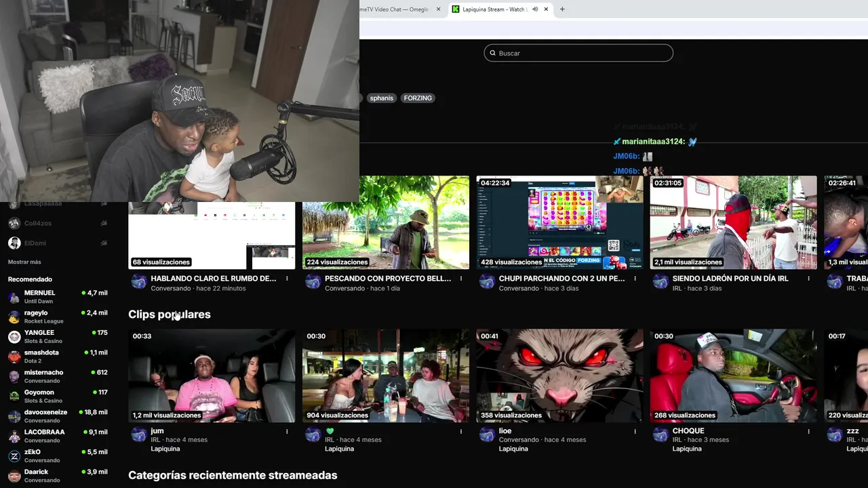868x488 pixels.
Task: Open davooxeneize channel in Recomendado list
Action: pos(58,416)
